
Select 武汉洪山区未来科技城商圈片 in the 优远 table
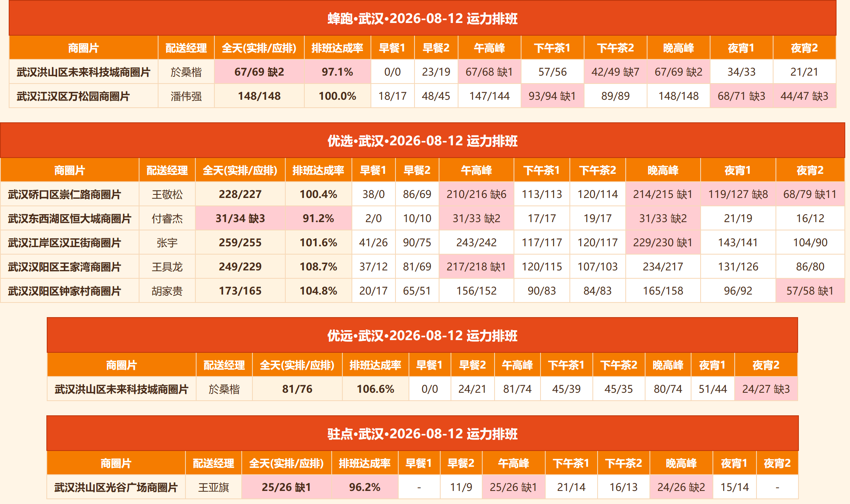tap(122, 389)
